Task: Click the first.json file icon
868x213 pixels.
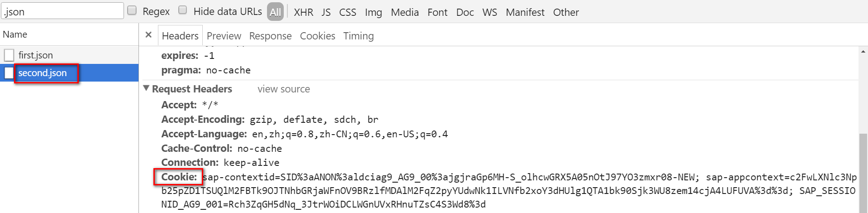Action: [x=9, y=55]
